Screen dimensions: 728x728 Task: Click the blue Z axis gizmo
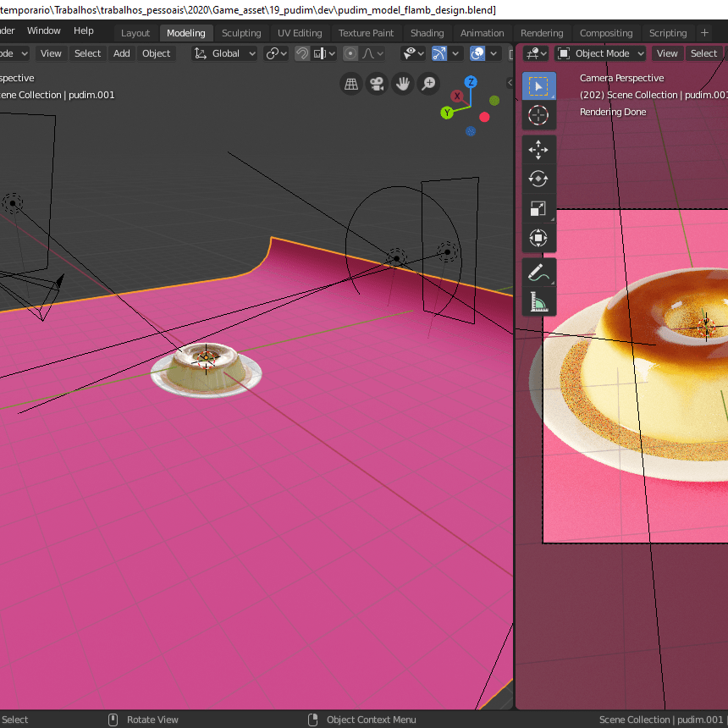click(x=471, y=82)
